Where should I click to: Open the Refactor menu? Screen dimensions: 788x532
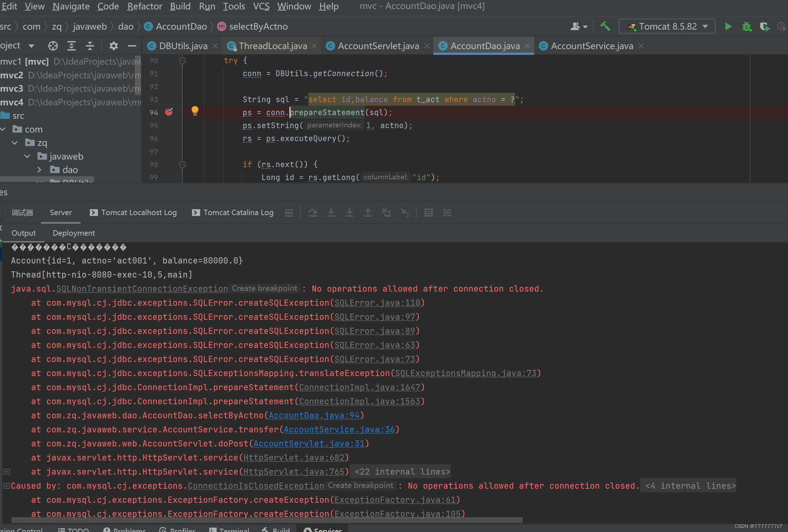pos(144,6)
